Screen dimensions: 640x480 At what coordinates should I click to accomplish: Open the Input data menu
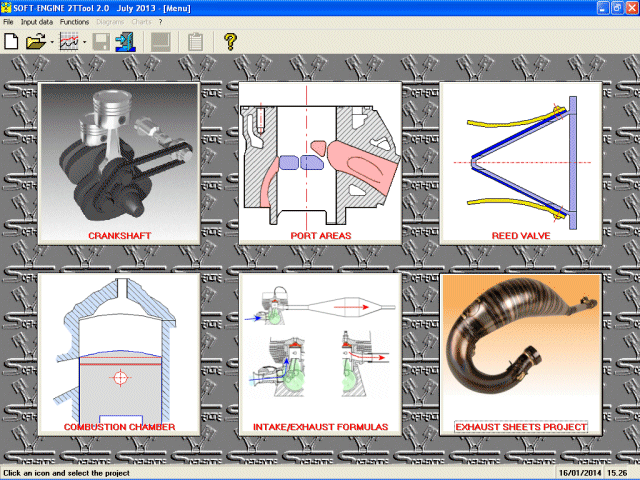coord(37,22)
